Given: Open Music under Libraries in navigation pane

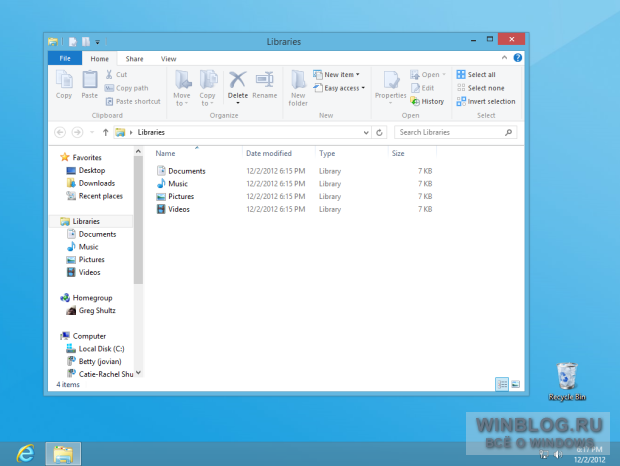Looking at the screenshot, I should click(83, 247).
